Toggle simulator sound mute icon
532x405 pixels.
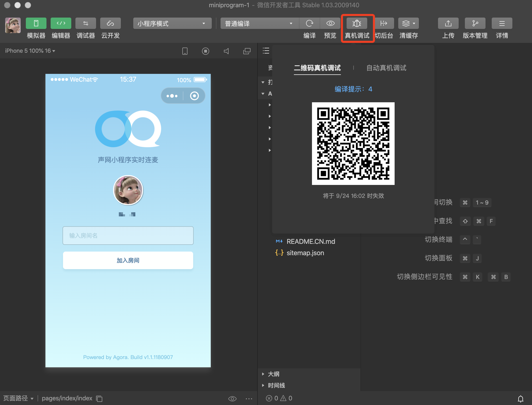point(226,51)
